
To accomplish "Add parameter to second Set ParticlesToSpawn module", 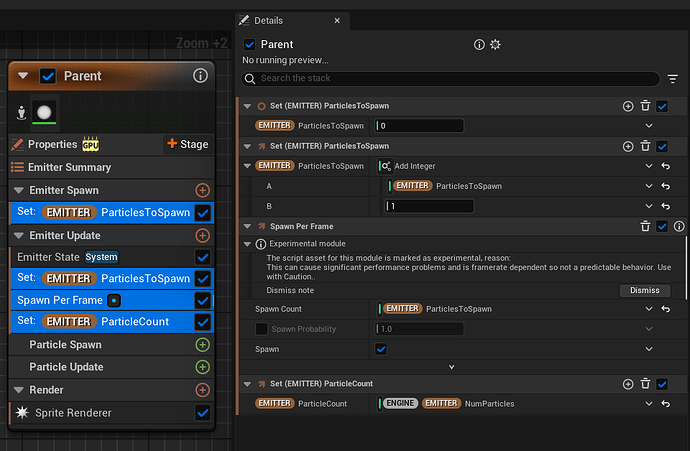I will (x=628, y=146).
